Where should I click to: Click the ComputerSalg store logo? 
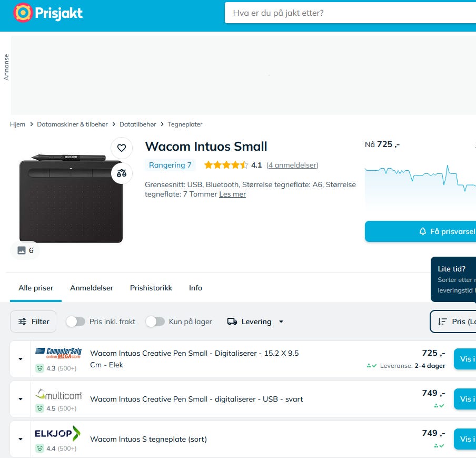(x=58, y=353)
